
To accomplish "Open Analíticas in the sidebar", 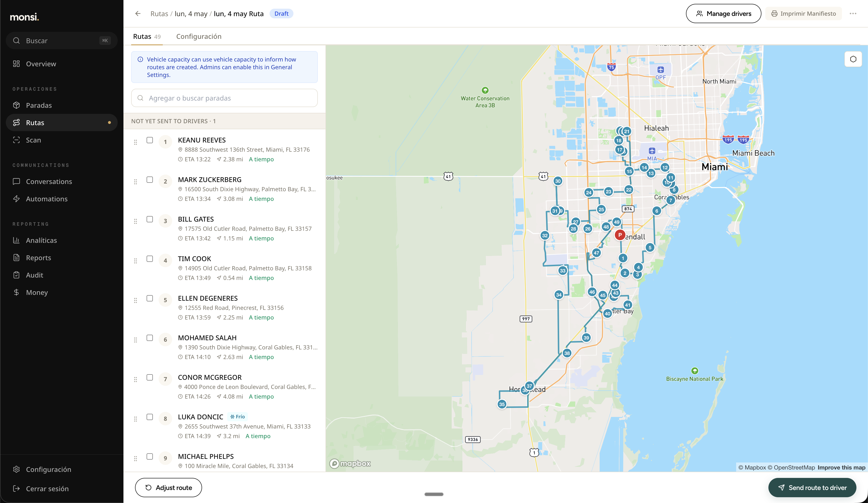I will pyautogui.click(x=62, y=240).
